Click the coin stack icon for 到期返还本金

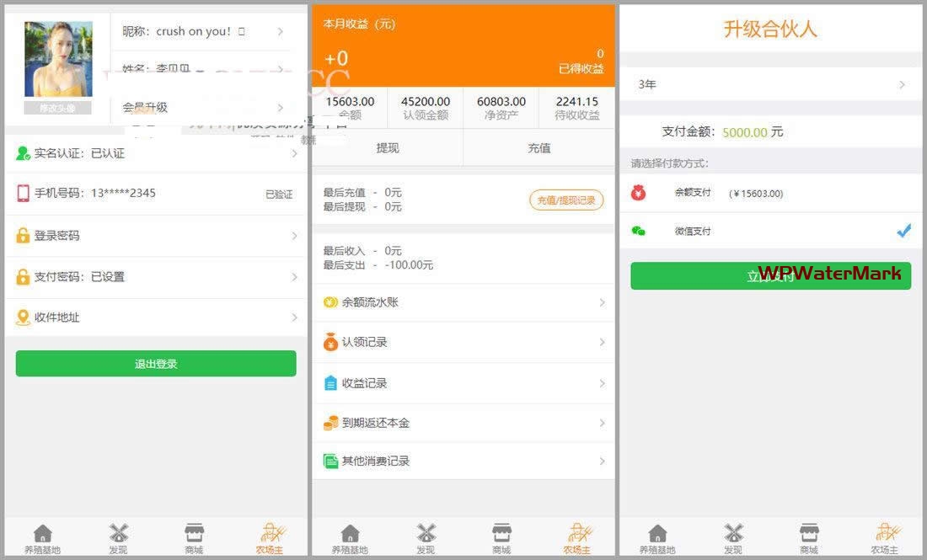click(330, 423)
